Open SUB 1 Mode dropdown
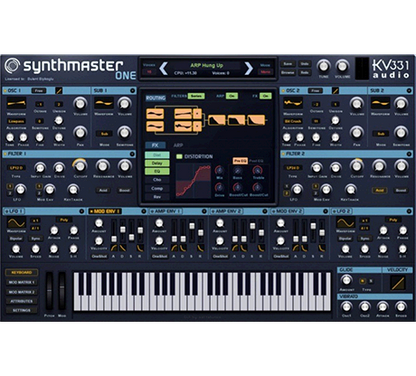This screenshot has width=416, height=376. tap(104, 134)
